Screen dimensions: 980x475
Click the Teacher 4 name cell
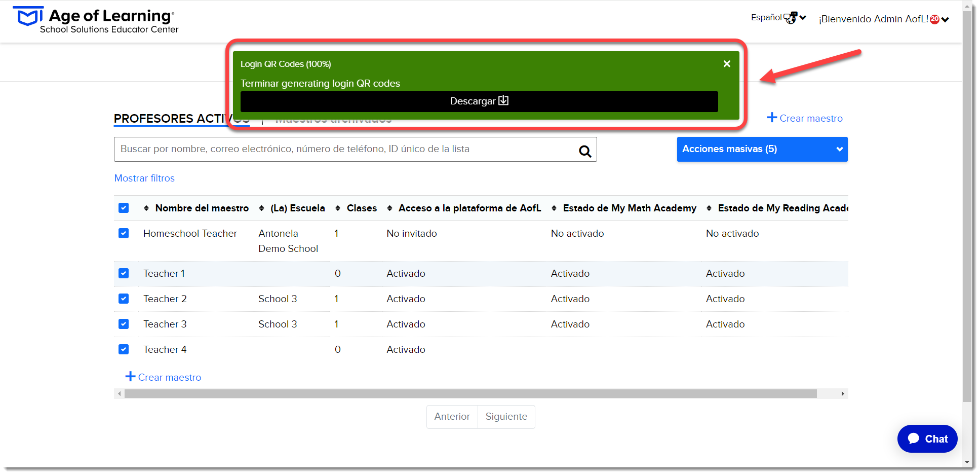click(165, 349)
